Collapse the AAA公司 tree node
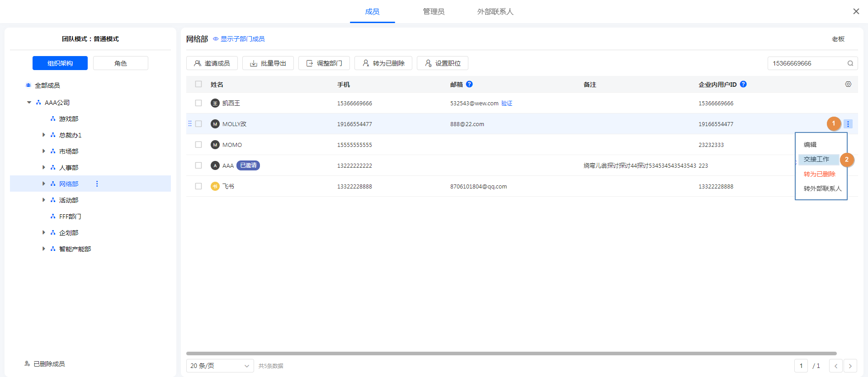 [x=29, y=103]
